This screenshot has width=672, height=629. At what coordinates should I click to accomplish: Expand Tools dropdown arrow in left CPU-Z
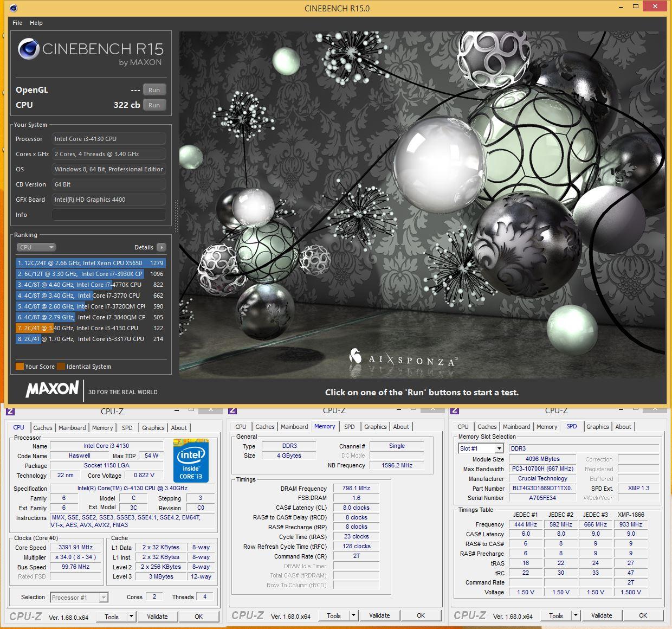pos(131,617)
